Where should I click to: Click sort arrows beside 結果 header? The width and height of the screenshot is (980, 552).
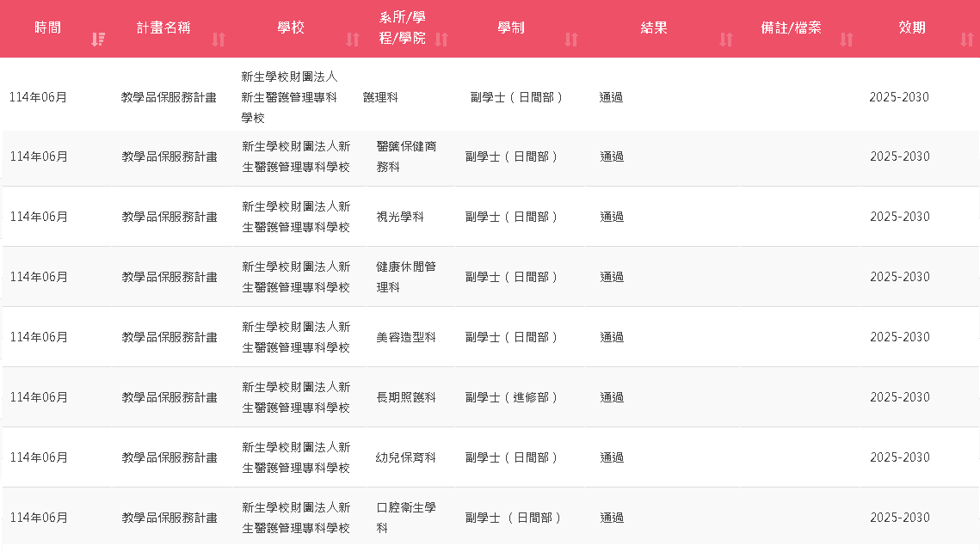click(x=726, y=40)
